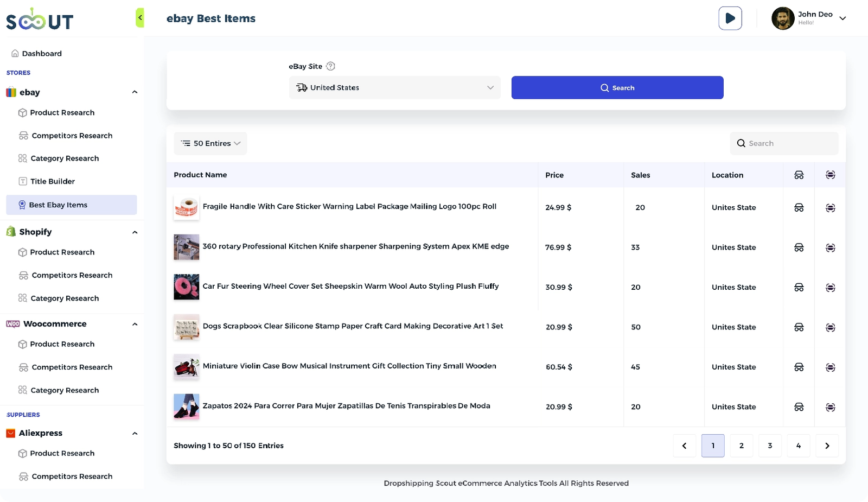Image resolution: width=868 pixels, height=502 pixels.
Task: Click Dogs Scrapbook Clear Silicone Stamp name
Action: point(353,326)
